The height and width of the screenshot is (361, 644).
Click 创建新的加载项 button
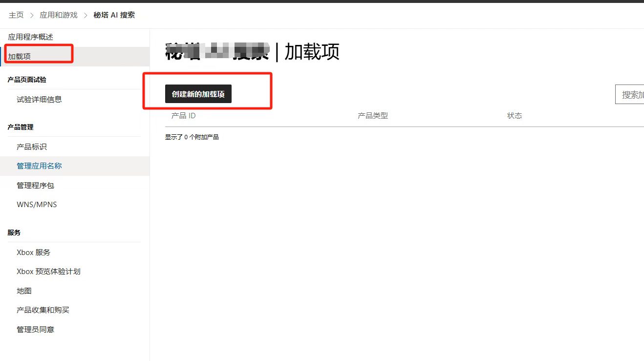(x=198, y=94)
